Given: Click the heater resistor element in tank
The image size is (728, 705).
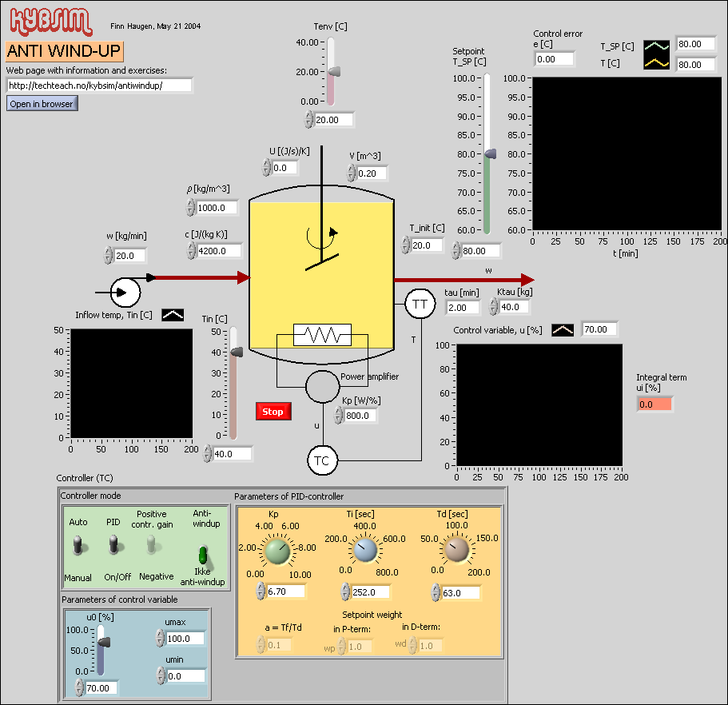Looking at the screenshot, I should point(322,335).
